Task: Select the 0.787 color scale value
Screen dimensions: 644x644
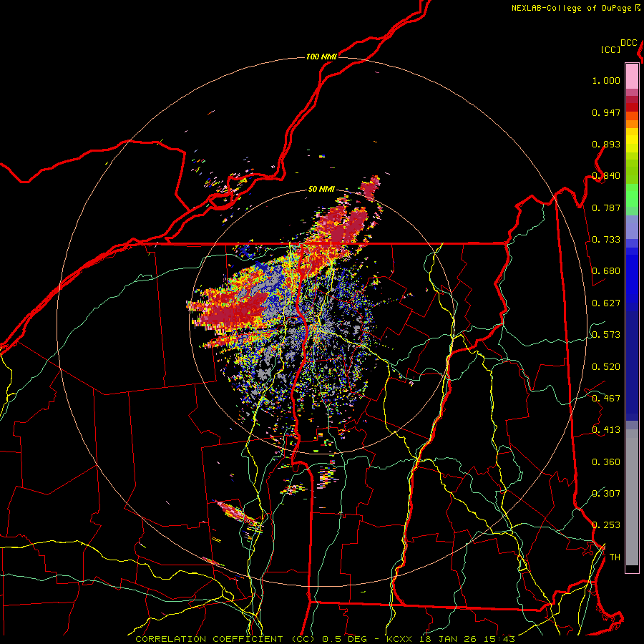Action: pyautogui.click(x=606, y=208)
